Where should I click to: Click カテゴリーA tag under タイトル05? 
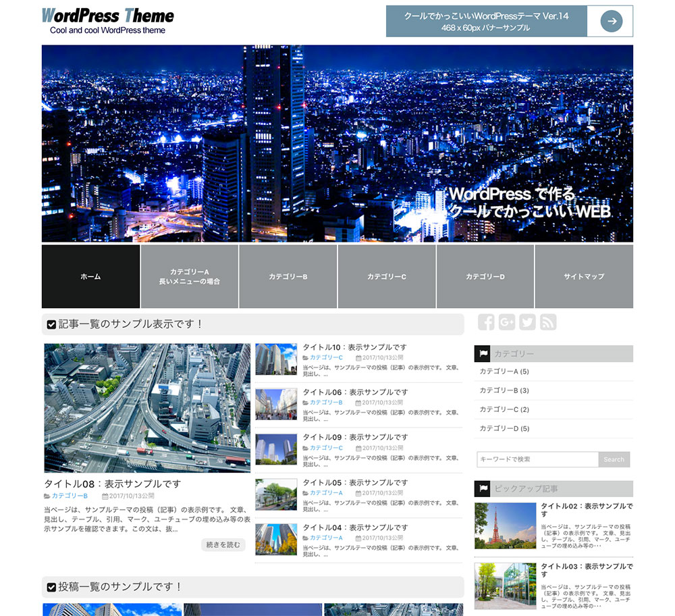pos(326,493)
